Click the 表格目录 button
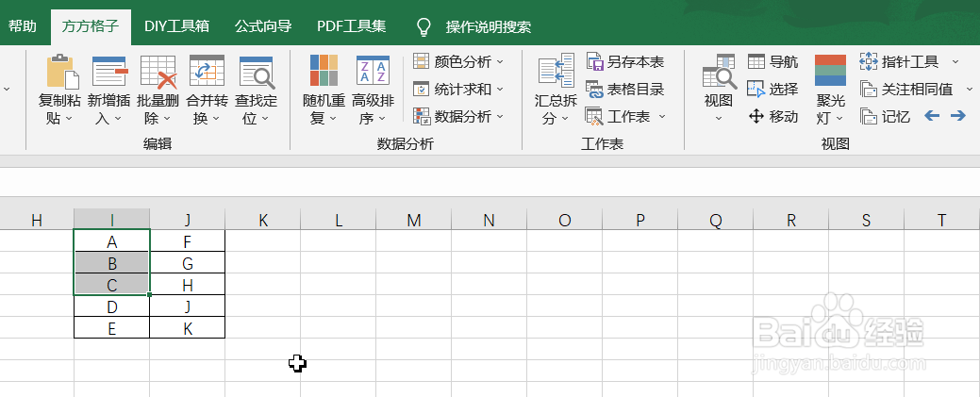The height and width of the screenshot is (397, 980). pos(625,89)
